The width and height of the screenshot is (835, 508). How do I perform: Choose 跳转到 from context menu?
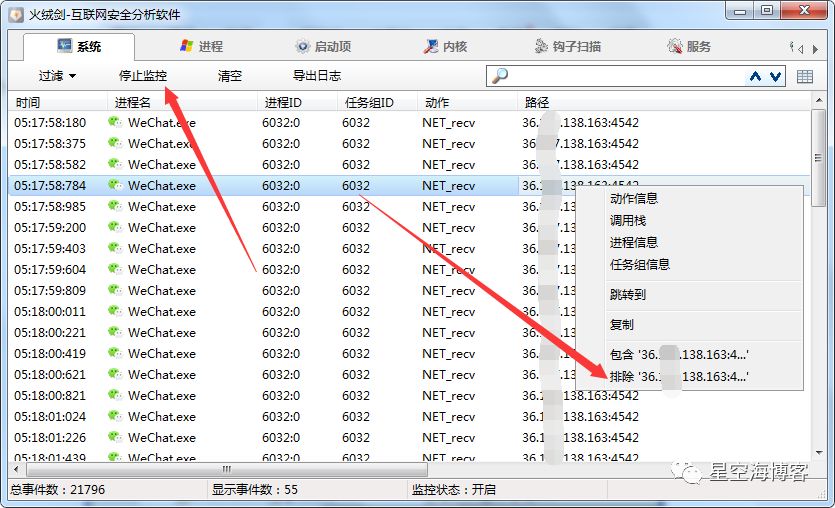628,294
